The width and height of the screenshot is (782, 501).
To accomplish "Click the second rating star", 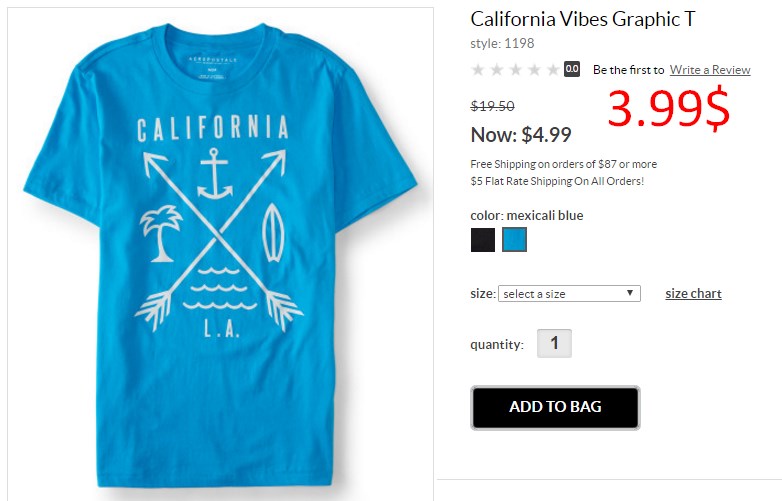I will coord(497,70).
